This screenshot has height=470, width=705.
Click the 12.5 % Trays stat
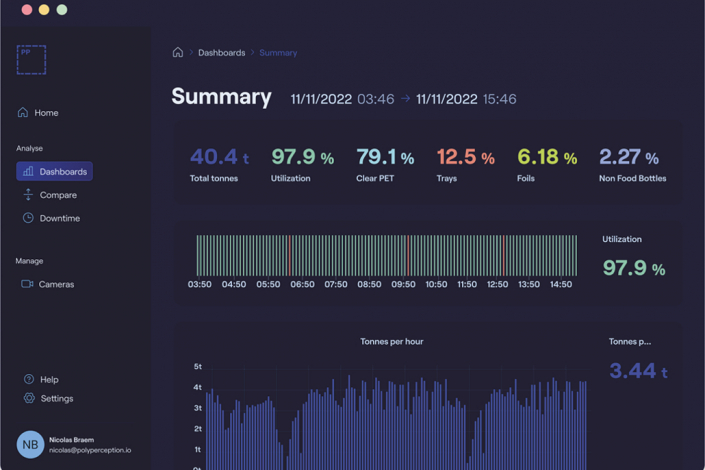(x=465, y=165)
